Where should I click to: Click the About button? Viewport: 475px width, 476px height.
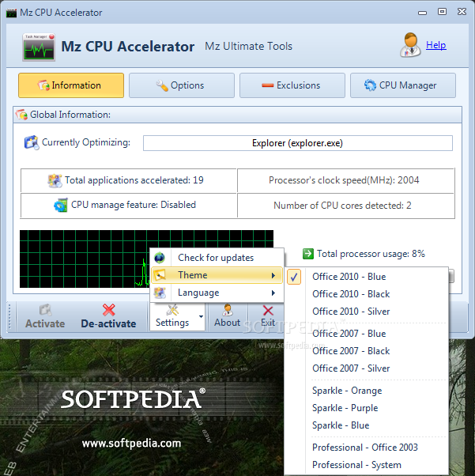click(x=228, y=316)
